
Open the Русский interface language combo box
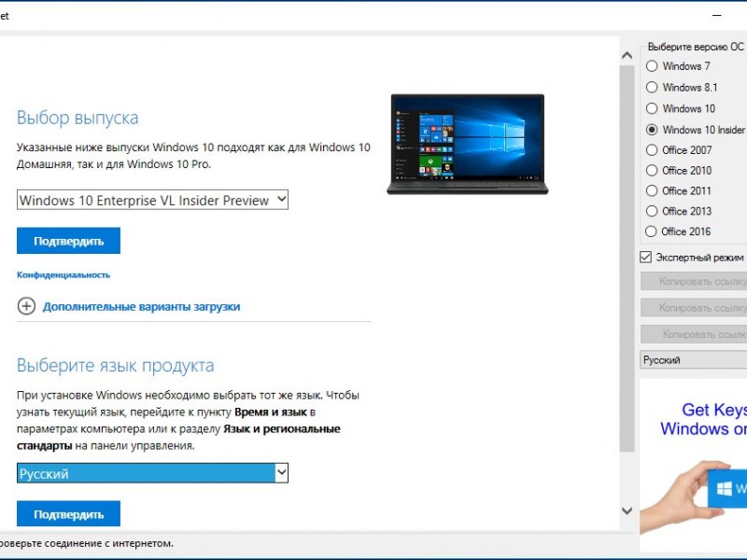click(x=694, y=360)
